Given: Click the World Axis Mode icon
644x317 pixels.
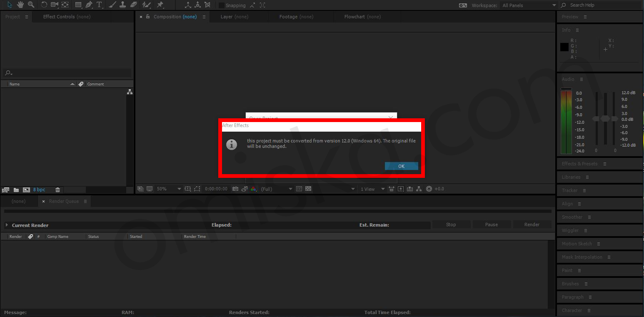Looking at the screenshot, I should click(x=197, y=5).
